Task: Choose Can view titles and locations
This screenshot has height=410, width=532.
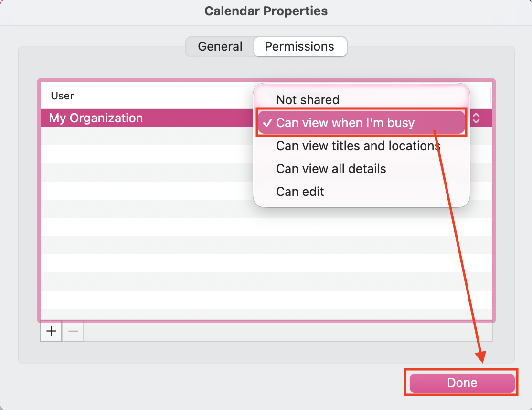Action: tap(358, 146)
